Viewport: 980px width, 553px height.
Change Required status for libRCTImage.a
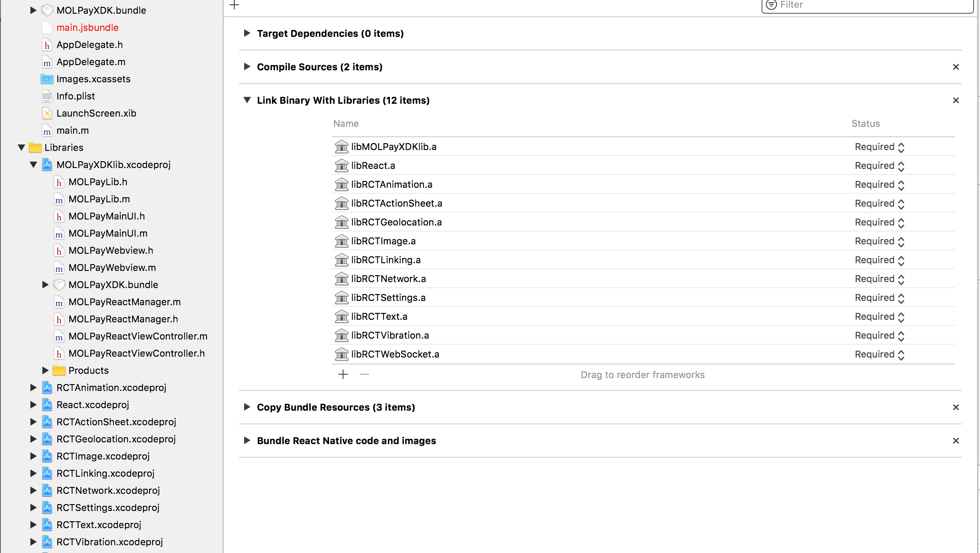point(879,241)
